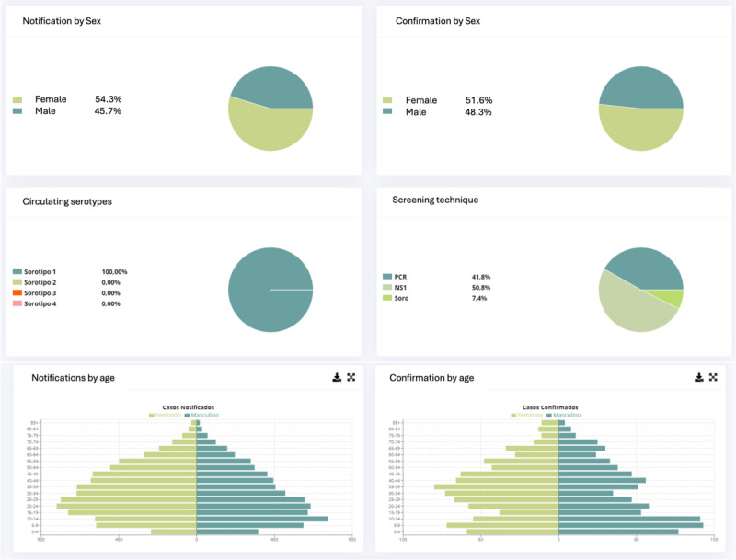The image size is (736, 560).
Task: Toggle Masculino series in Casos Notificados legend
Action: (201, 415)
